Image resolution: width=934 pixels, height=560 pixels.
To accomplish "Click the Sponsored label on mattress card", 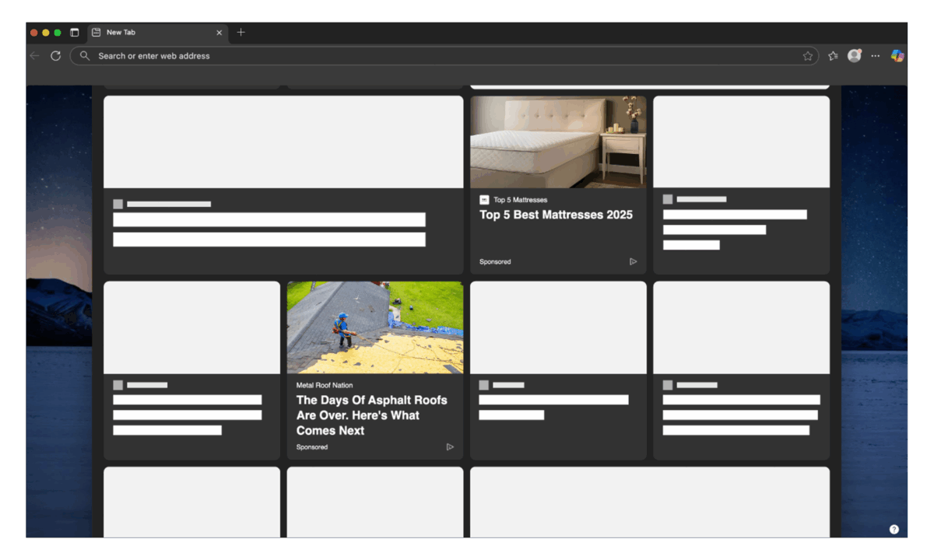I will (495, 262).
